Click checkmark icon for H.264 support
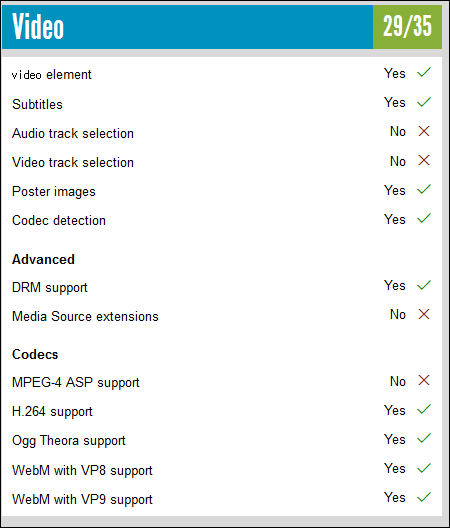Image resolution: width=450 pixels, height=528 pixels. [424, 409]
